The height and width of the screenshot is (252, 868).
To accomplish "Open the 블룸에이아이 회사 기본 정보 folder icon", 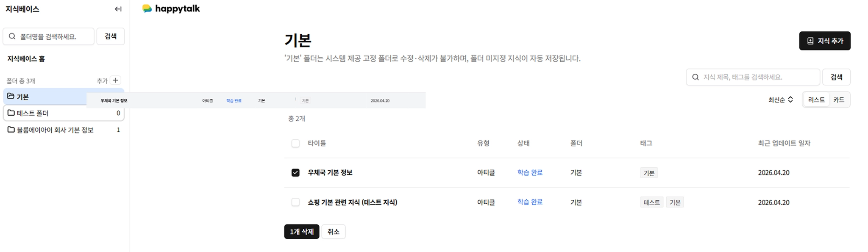I will coord(11,130).
